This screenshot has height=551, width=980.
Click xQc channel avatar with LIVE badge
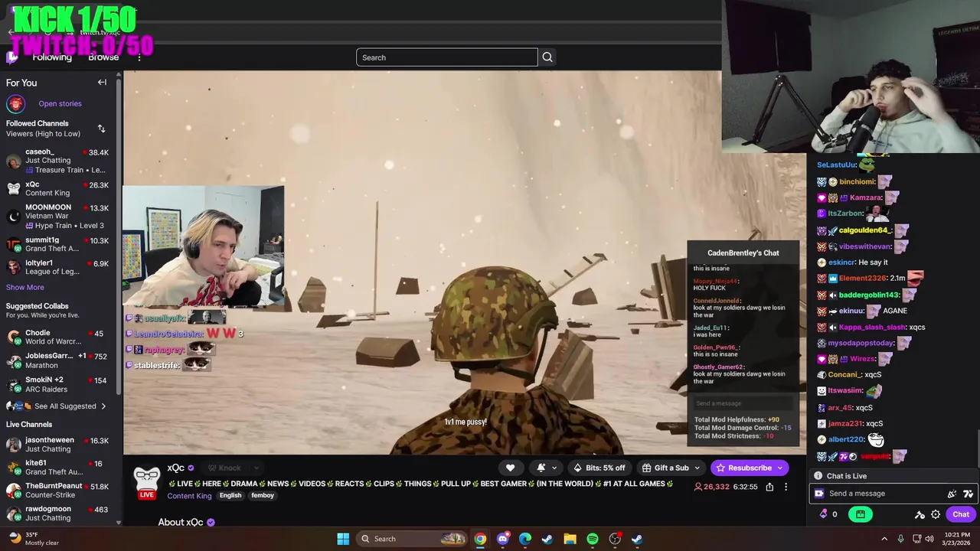(146, 482)
